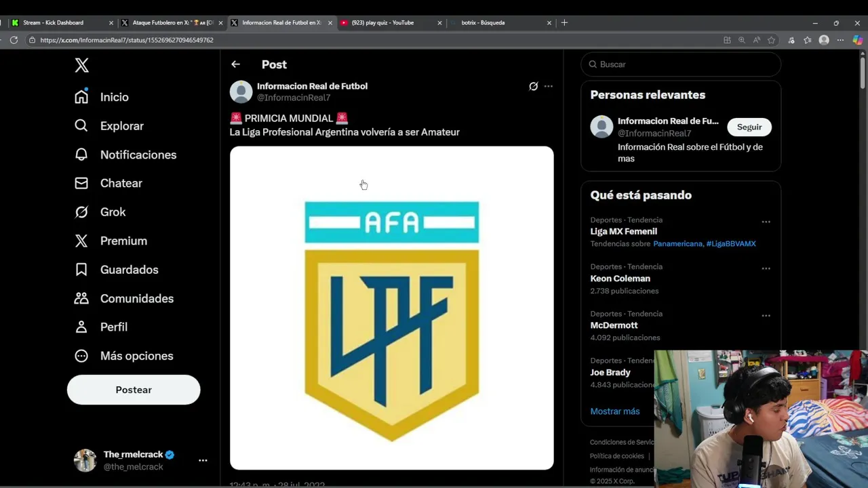Click the magnifier icon in Buscar
This screenshot has height=488, width=868.
pyautogui.click(x=593, y=64)
